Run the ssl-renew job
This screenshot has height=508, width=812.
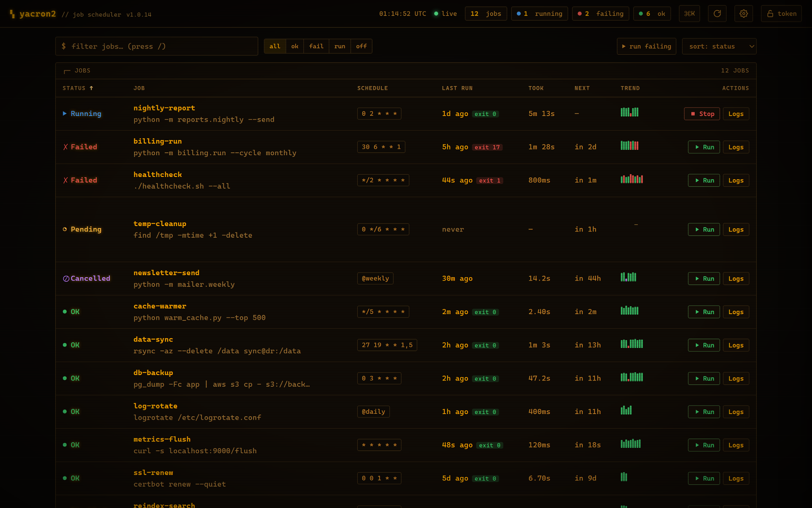(x=704, y=478)
